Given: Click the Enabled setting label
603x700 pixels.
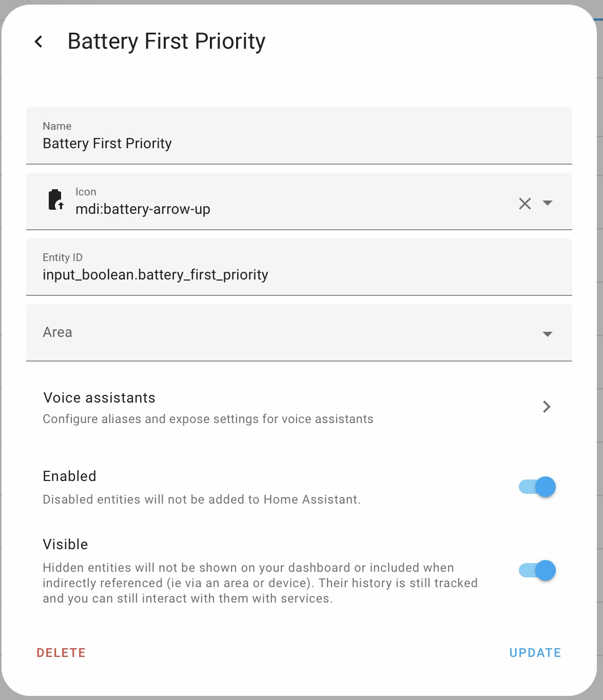Looking at the screenshot, I should tap(70, 476).
